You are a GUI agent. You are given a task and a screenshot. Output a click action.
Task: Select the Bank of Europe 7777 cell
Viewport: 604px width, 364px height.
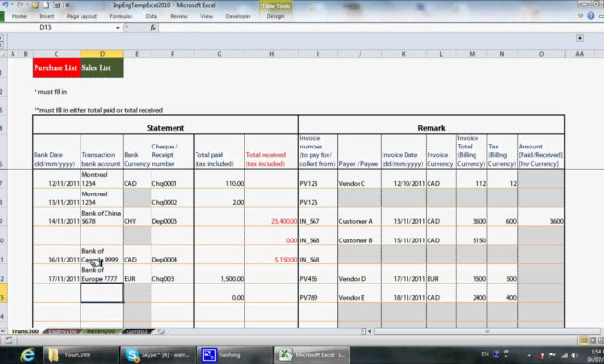pyautogui.click(x=102, y=274)
